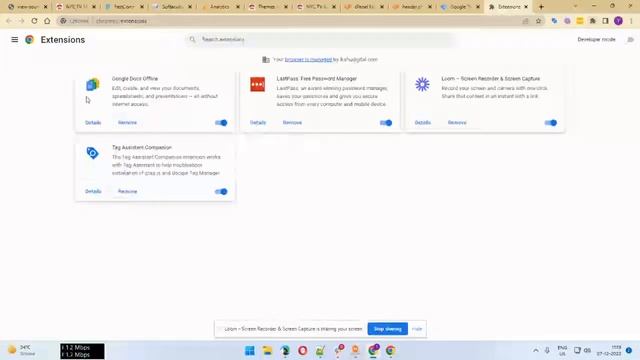Screen dimensions: 640x360
Task: Click the ENG language indicator
Action: coord(562,350)
